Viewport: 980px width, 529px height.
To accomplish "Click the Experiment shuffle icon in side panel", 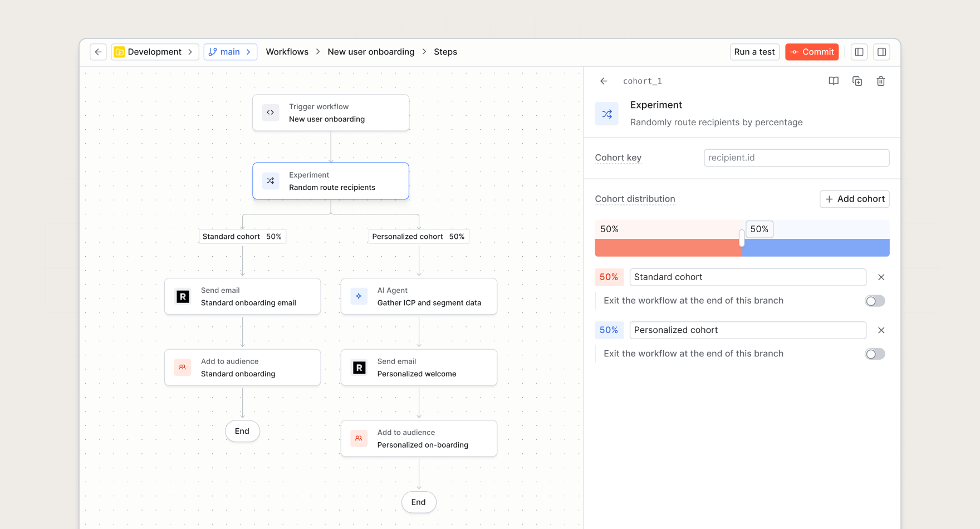I will click(x=607, y=114).
